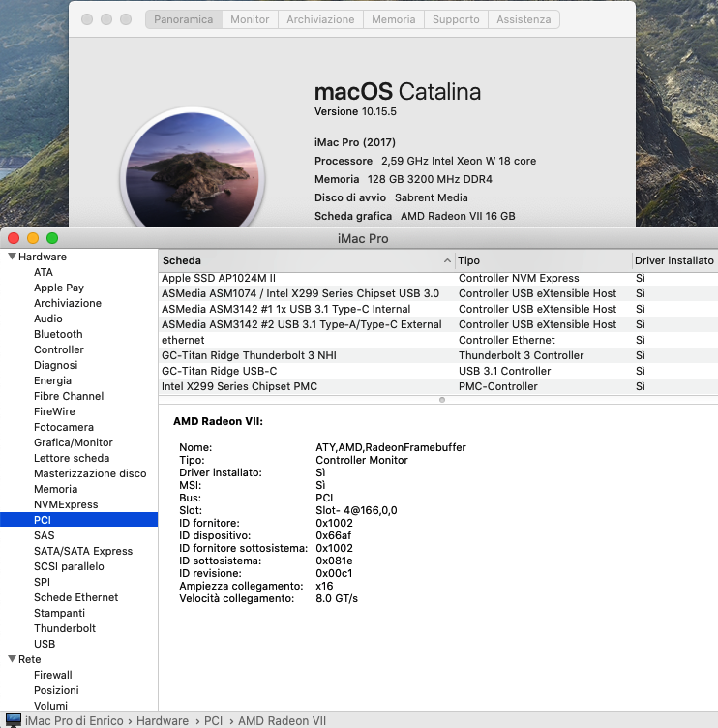
Task: Open the Assistenza tab
Action: click(x=524, y=19)
